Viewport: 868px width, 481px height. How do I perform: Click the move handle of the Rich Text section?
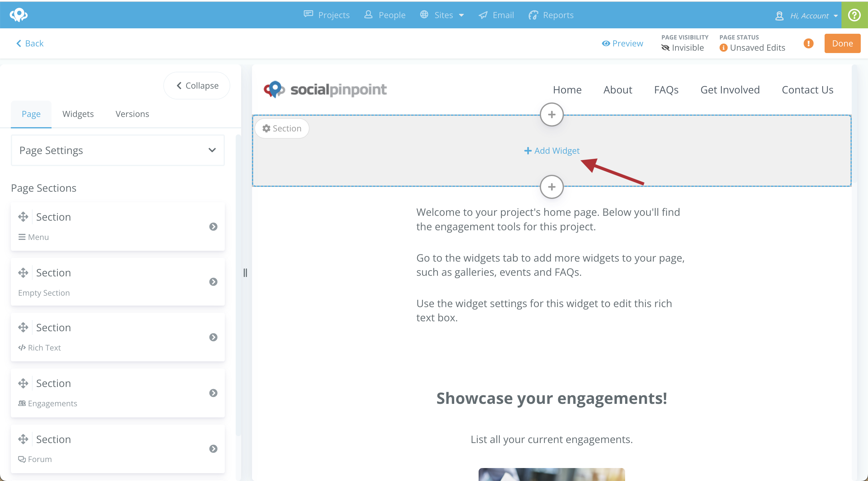pos(23,327)
